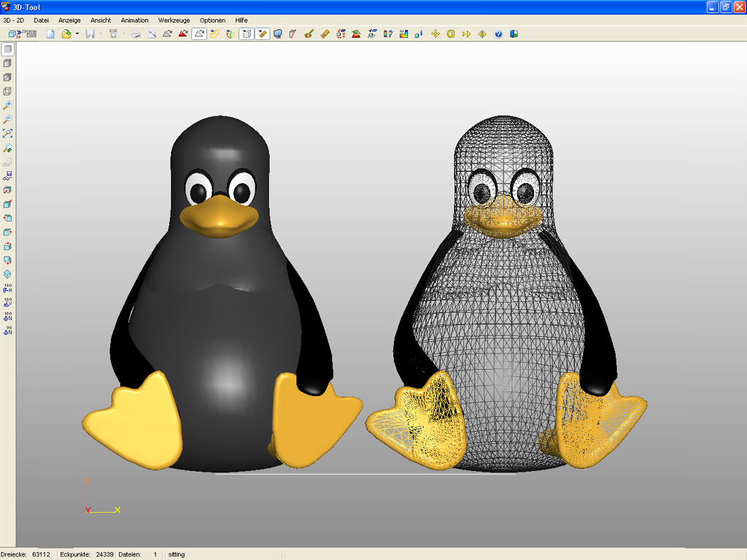Select the yellow Pen markup tool
Viewport: 747px width, 560px height.
[x=213, y=34]
